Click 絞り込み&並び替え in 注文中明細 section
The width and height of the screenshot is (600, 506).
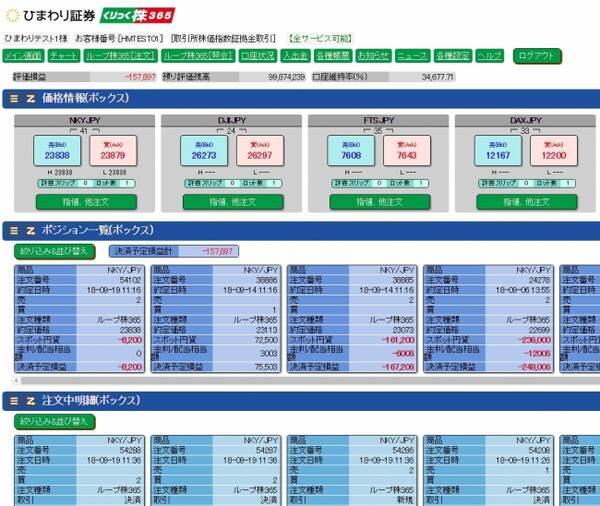54,422
